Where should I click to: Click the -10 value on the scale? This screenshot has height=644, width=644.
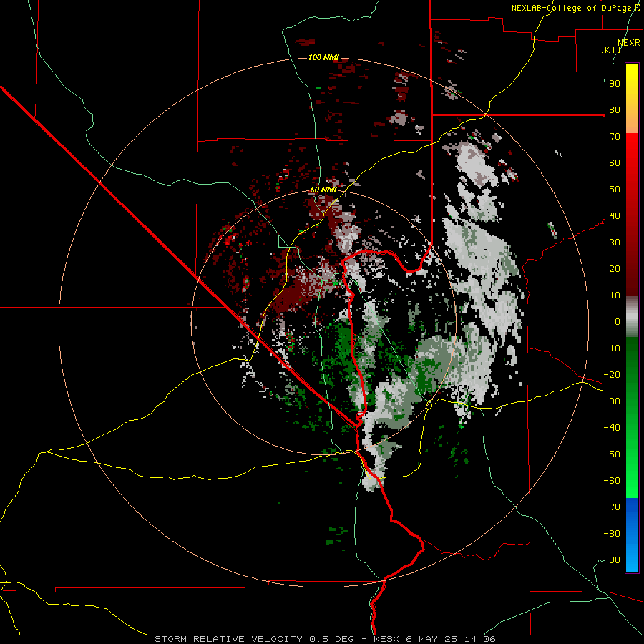point(612,348)
